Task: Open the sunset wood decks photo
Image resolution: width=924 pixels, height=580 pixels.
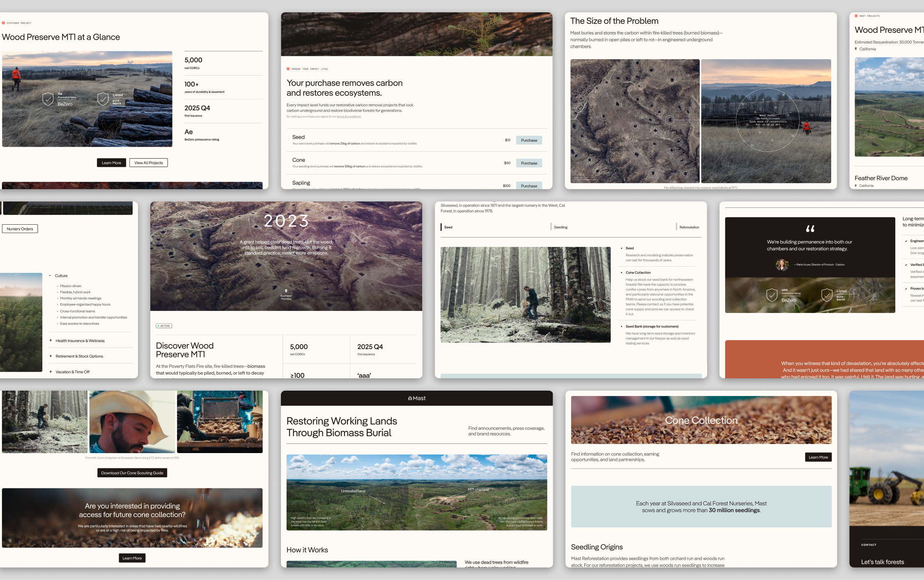Action: click(766, 121)
